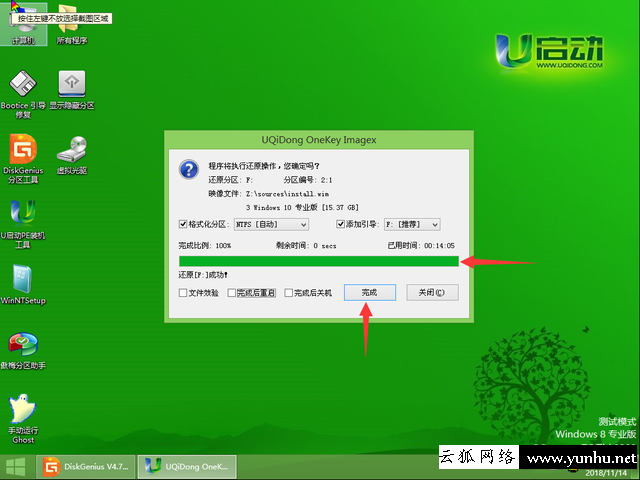Click the Windows 10 专业版 image entry
Viewport: 640px width, 480px height.
(x=302, y=207)
